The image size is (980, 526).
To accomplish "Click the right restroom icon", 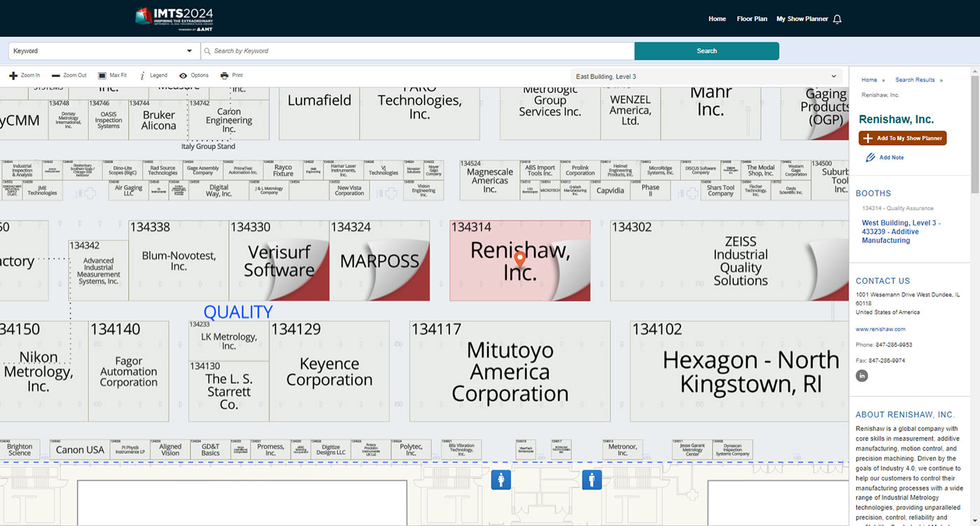I will tap(592, 480).
